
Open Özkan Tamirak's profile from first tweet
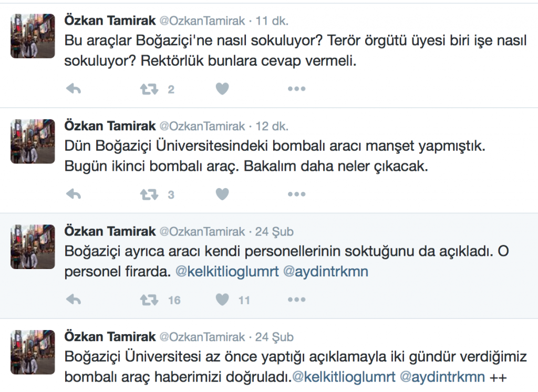pos(110,21)
